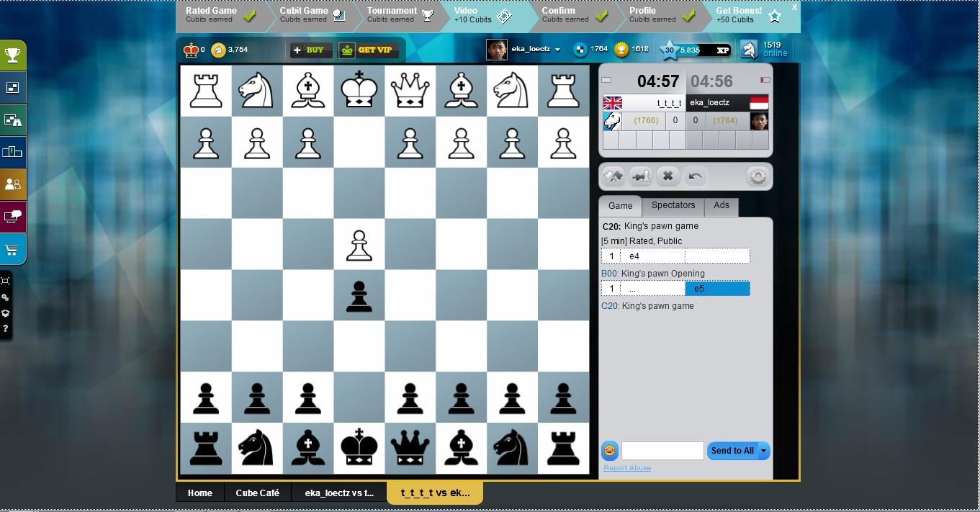The height and width of the screenshot is (512, 980).
Task: Offer a draw with the flags icon
Action: [x=613, y=175]
